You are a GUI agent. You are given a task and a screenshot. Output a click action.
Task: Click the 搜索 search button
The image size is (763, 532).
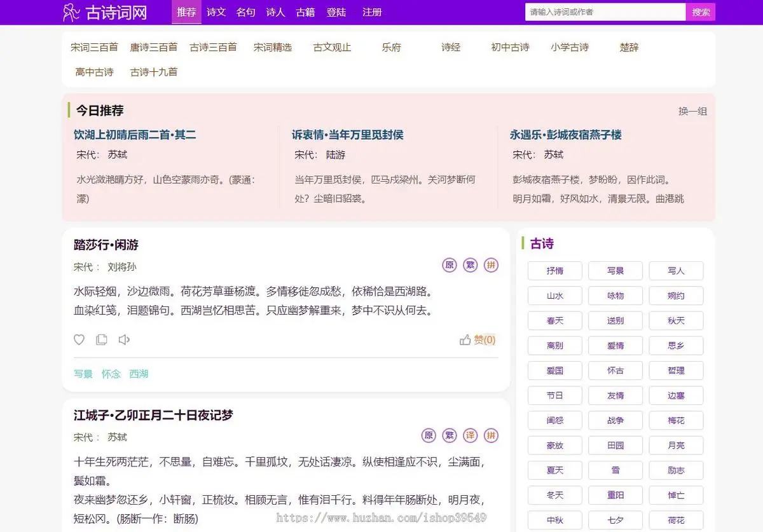pos(701,12)
